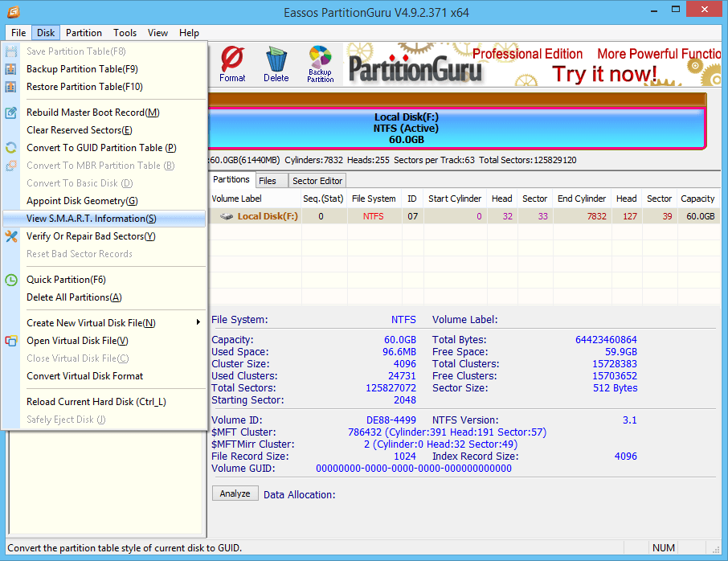This screenshot has height=561, width=728.
Task: Click the Delete trash can toolbar icon
Action: click(276, 63)
